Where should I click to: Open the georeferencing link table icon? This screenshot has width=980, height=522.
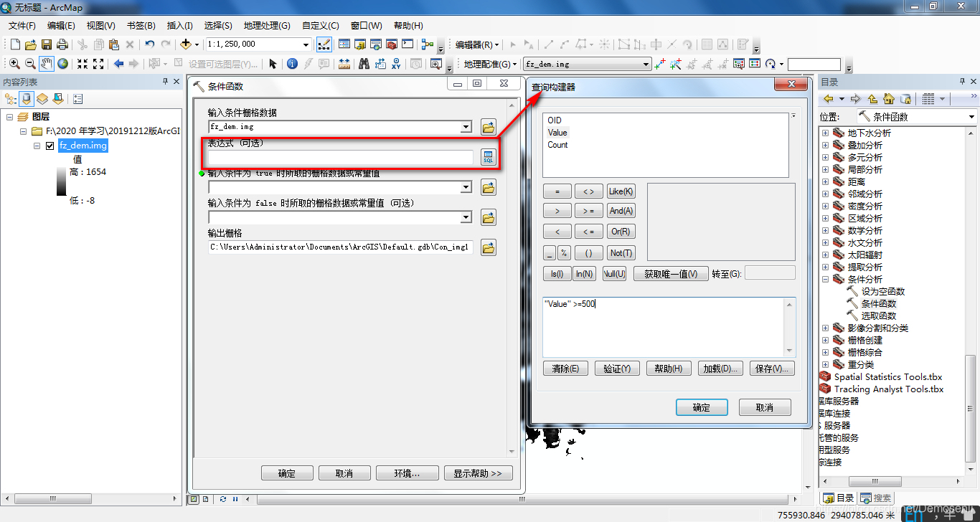click(755, 64)
